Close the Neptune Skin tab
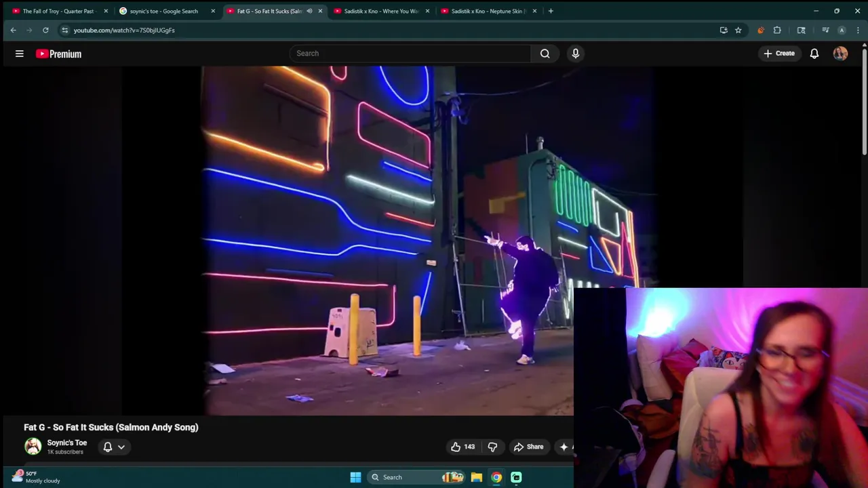 [x=534, y=11]
